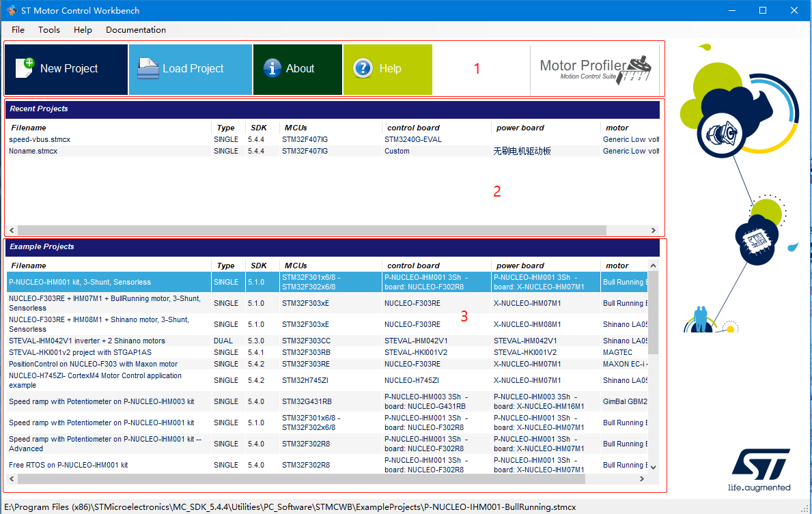Maximize the Motor Control Workbench window
Viewport: 812px width, 514px height.
pyautogui.click(x=763, y=10)
